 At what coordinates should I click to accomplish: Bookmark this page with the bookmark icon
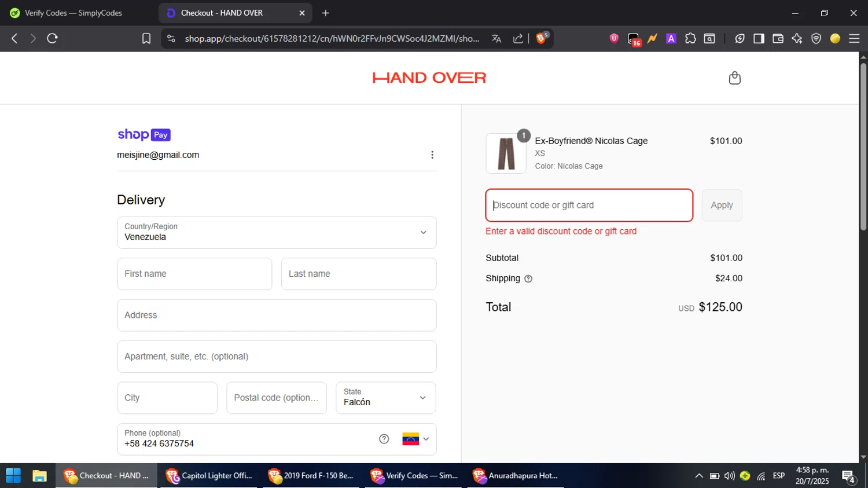tap(146, 38)
